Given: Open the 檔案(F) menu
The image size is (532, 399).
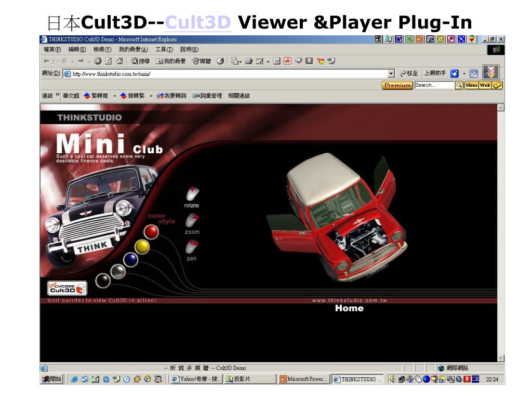Looking at the screenshot, I should click(x=52, y=49).
